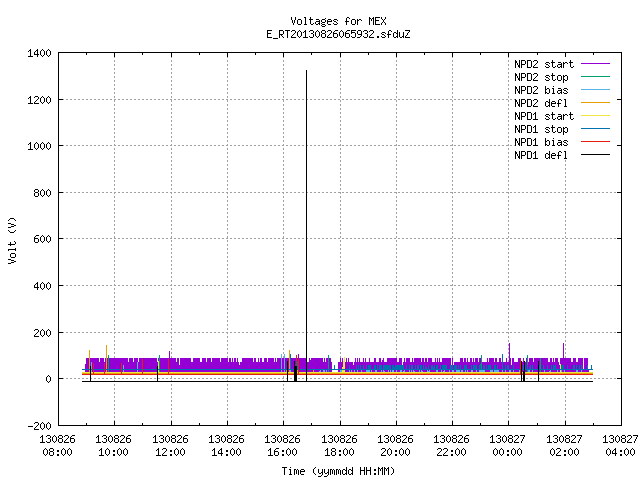Click the '130826 14:00' time tick label

226,446
